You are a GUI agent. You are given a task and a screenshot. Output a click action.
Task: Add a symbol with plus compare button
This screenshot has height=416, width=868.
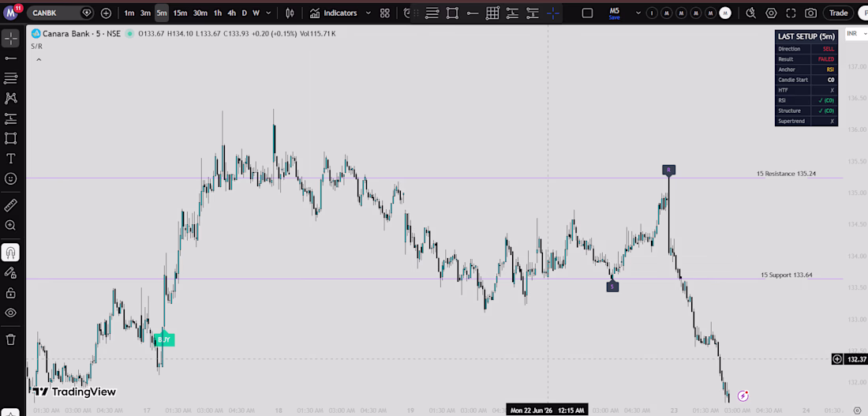point(106,13)
